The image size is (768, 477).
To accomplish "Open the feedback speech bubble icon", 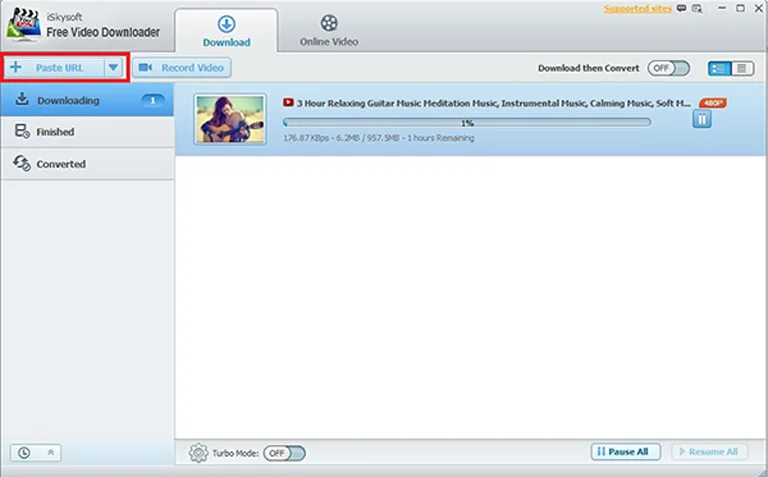I will point(681,8).
